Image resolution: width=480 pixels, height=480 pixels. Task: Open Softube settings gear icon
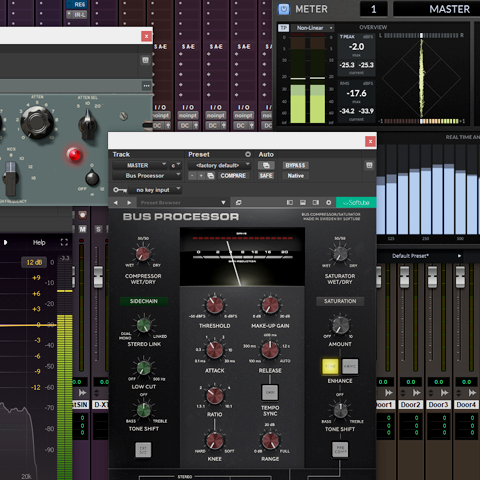tap(329, 203)
